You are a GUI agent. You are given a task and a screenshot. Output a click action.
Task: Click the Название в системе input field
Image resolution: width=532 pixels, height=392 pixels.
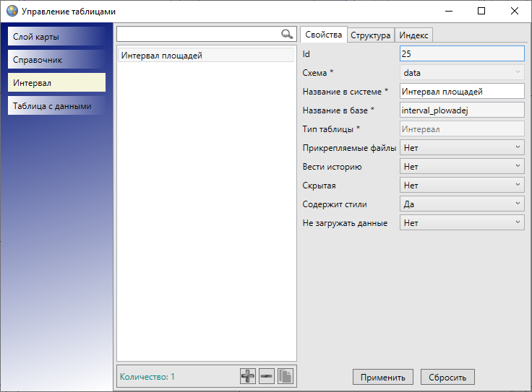point(461,91)
